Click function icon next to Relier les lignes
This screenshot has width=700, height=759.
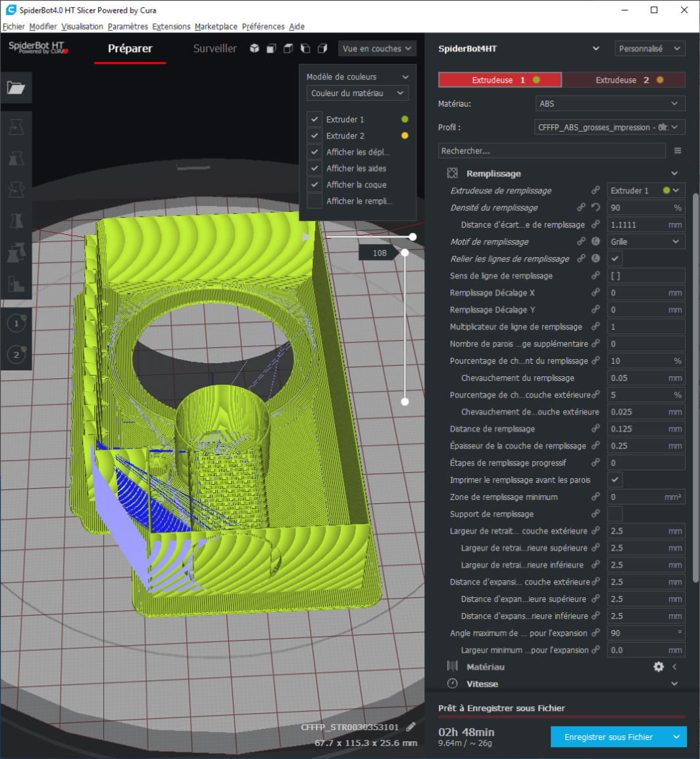pyautogui.click(x=595, y=258)
